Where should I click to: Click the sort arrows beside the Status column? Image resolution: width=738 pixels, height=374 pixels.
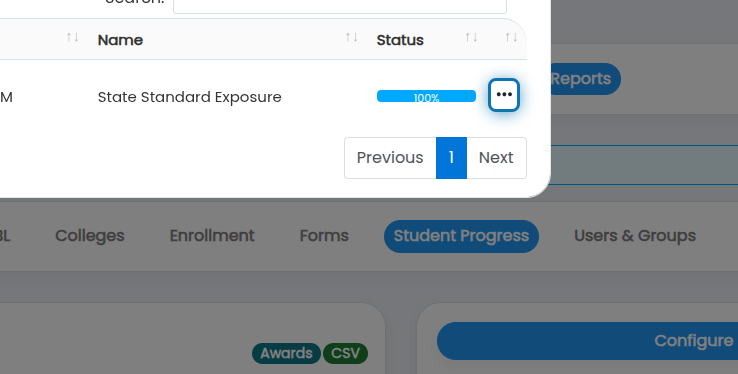pos(471,38)
